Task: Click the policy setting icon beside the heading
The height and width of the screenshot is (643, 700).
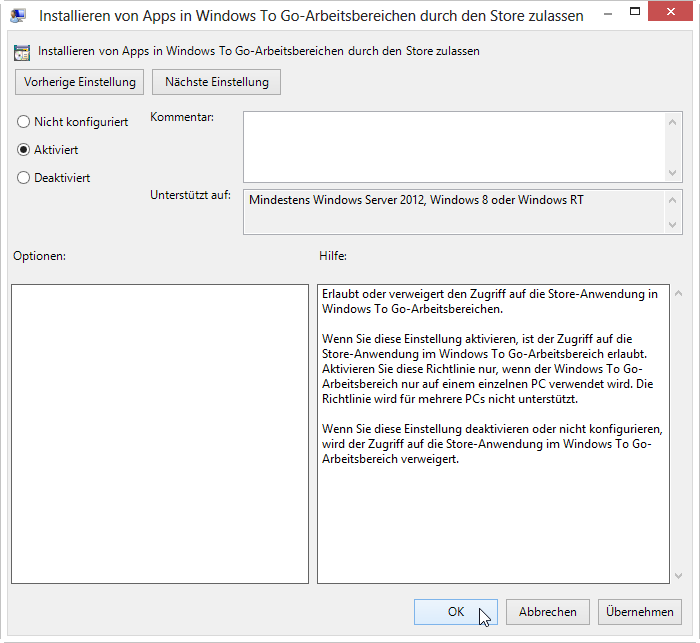Action: pyautogui.click(x=22, y=51)
